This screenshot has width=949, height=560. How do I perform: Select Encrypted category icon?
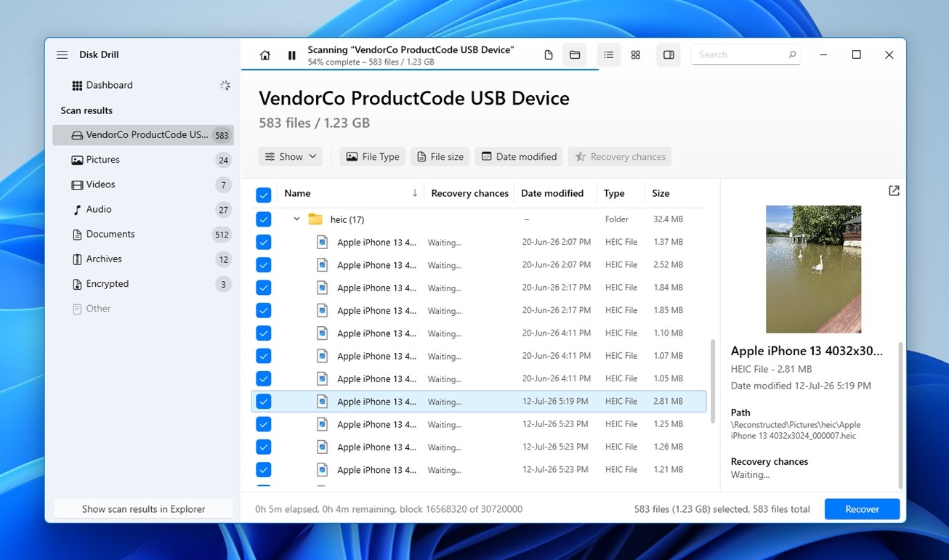(77, 284)
